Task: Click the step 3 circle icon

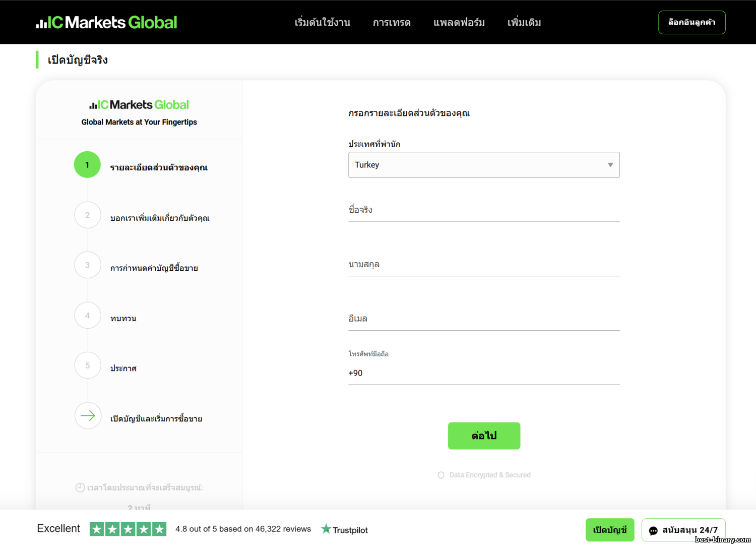Action: click(87, 265)
